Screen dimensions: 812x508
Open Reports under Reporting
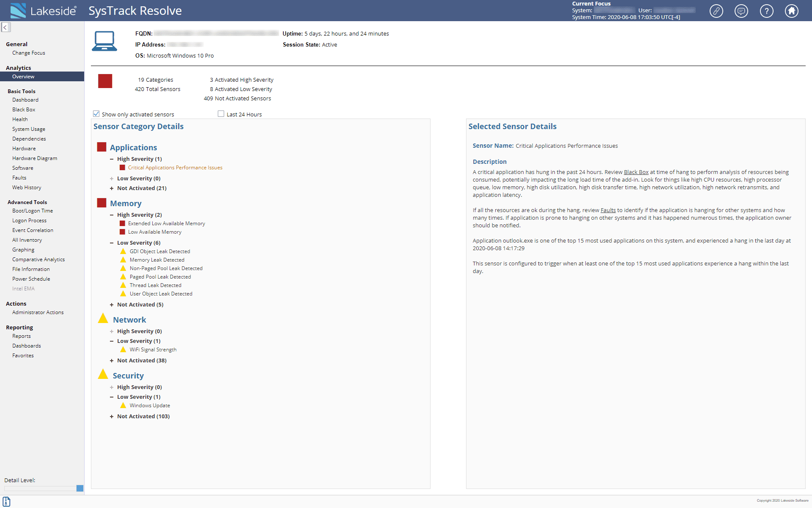click(x=22, y=336)
